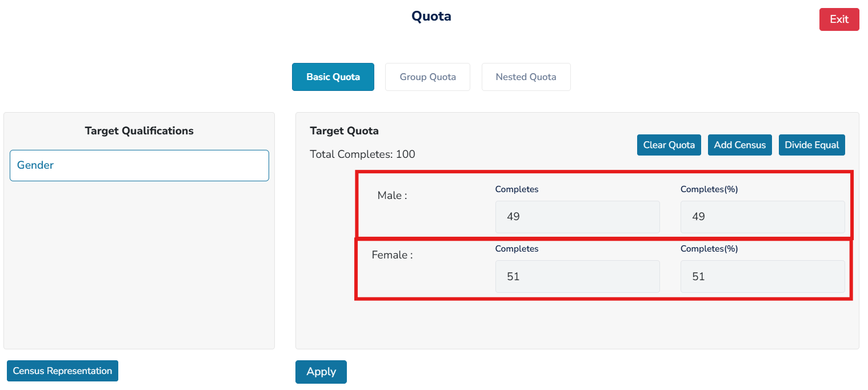Focus the Male Completes field
The width and height of the screenshot is (868, 390).
tap(577, 217)
